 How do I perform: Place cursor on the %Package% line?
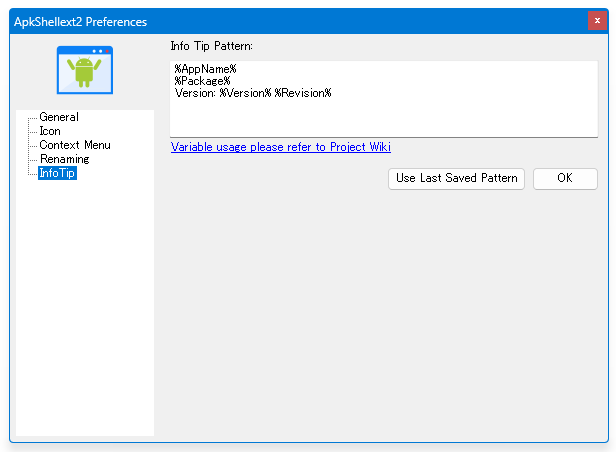point(202,81)
